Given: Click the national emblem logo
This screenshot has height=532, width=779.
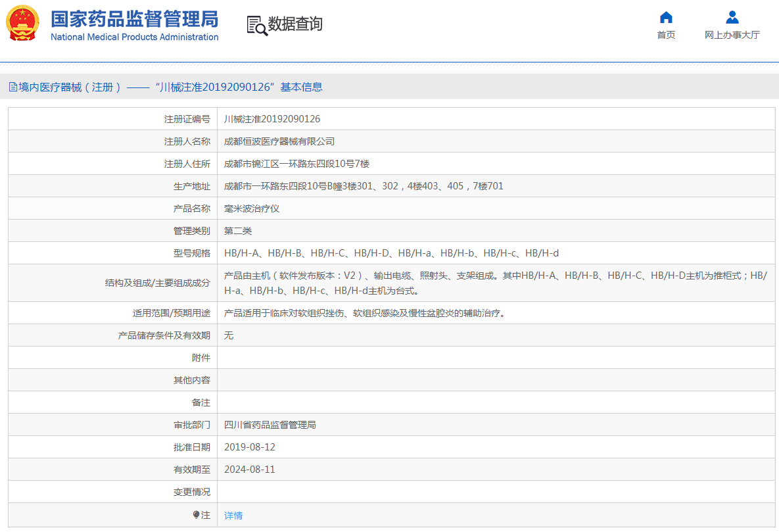Looking at the screenshot, I should point(22,24).
